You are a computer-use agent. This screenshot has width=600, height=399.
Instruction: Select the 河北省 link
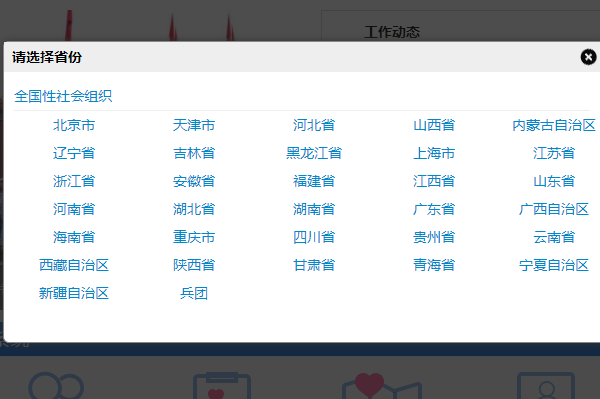[314, 125]
